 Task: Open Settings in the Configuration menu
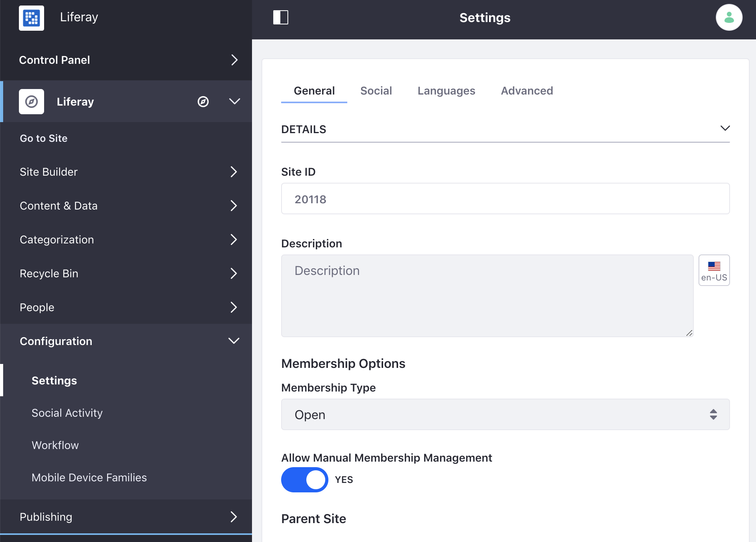point(54,381)
